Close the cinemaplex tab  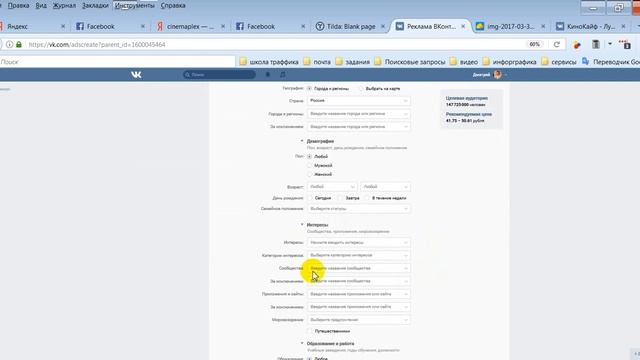coord(223,27)
